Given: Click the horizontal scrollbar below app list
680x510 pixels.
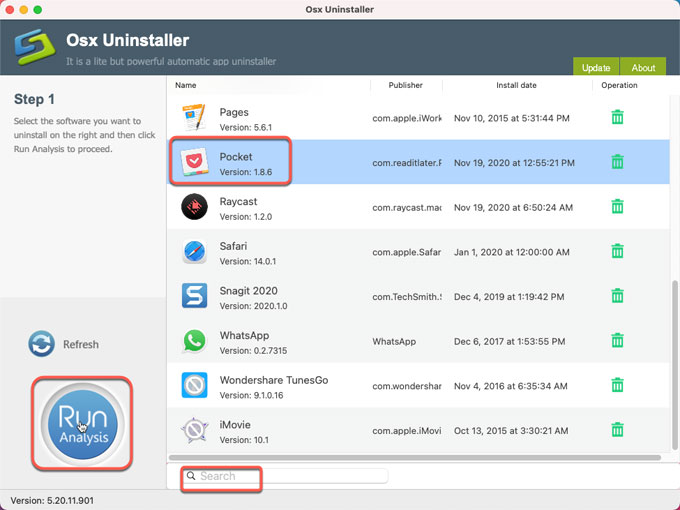Looking at the screenshot, I should pyautogui.click(x=415, y=458).
